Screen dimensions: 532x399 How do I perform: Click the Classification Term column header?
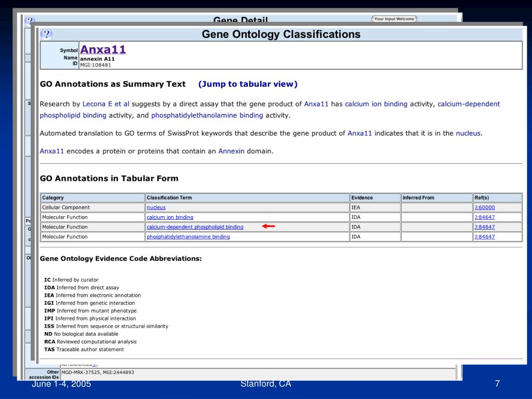click(247, 198)
